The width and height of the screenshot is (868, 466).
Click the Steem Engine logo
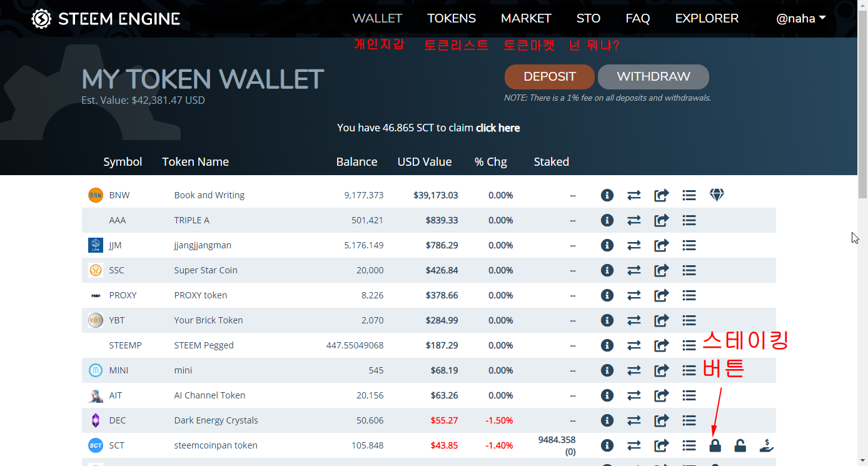(x=106, y=19)
